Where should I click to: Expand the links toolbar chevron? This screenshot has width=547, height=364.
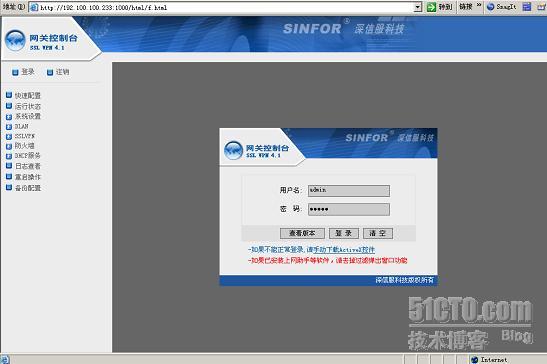[479, 5]
